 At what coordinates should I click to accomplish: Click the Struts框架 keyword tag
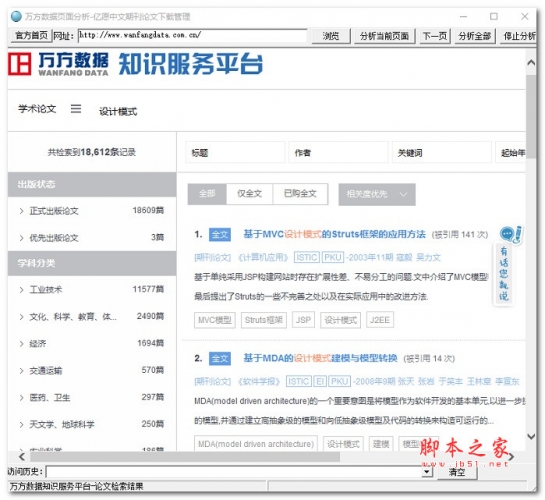click(x=264, y=320)
